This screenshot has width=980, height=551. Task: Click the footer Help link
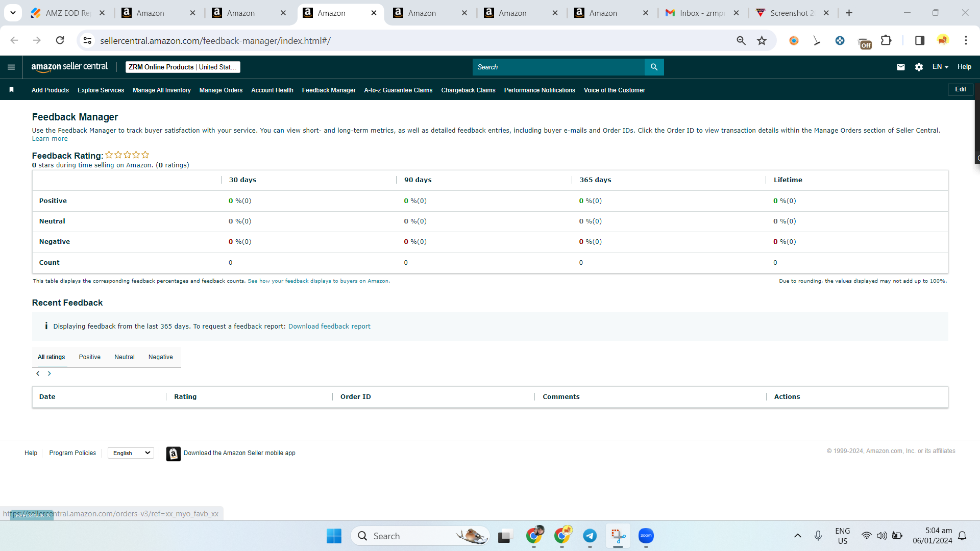pos(31,453)
